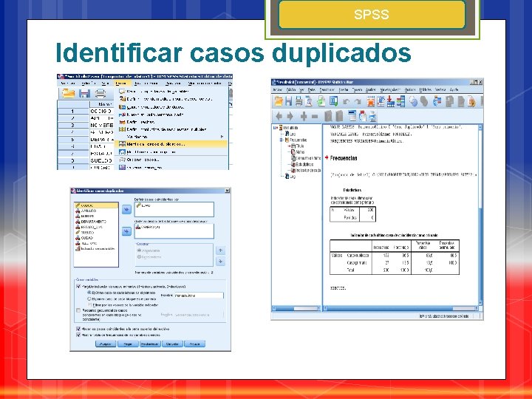Click move down arrow button in dialog

(x=220, y=262)
